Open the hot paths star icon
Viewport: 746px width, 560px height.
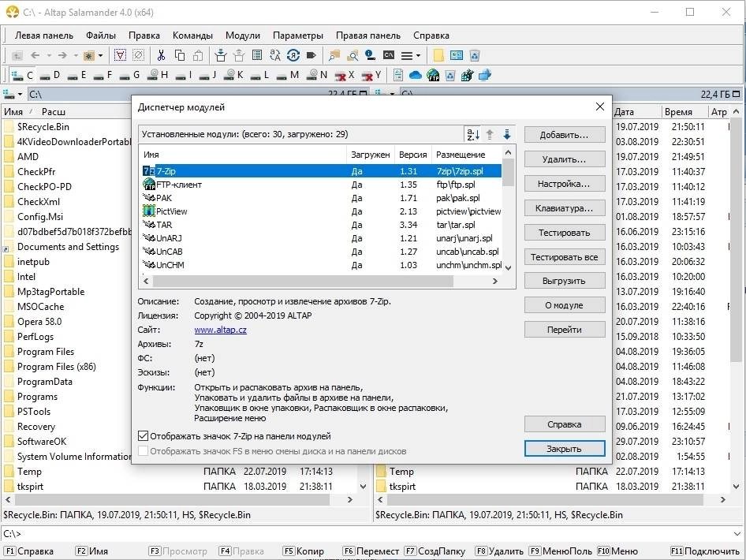(88, 56)
